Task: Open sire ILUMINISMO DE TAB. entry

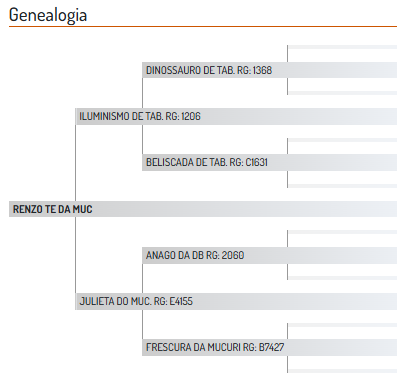Action: click(x=236, y=116)
